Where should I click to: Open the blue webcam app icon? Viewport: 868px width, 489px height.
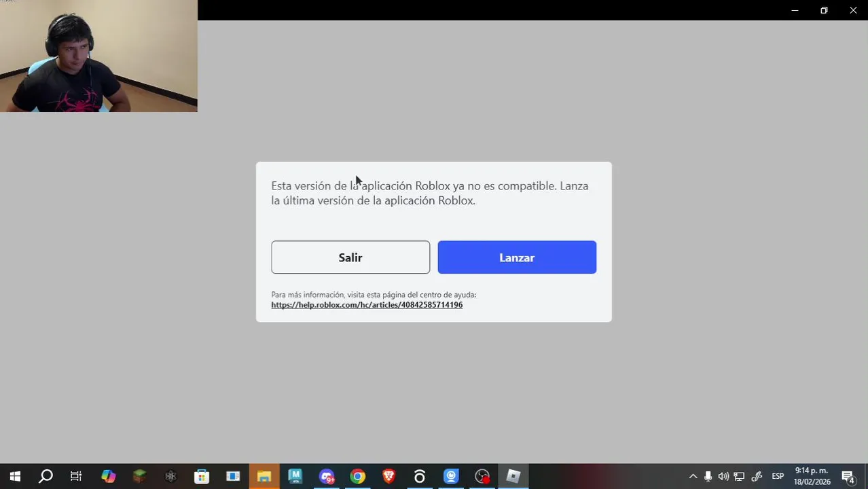[x=451, y=476]
